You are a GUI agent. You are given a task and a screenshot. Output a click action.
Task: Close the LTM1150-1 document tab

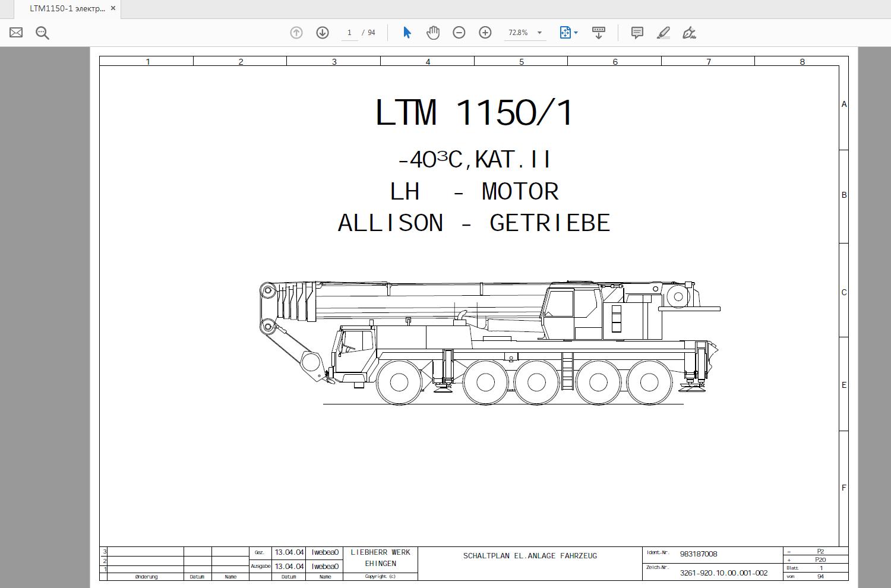coord(113,8)
